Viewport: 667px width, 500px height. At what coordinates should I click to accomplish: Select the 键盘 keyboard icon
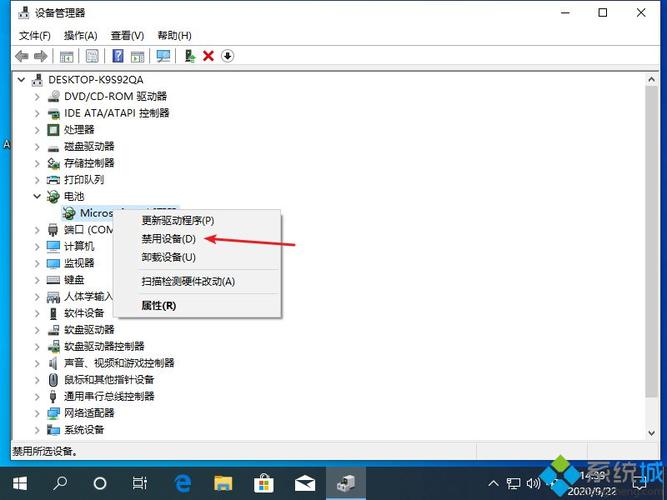(x=53, y=280)
